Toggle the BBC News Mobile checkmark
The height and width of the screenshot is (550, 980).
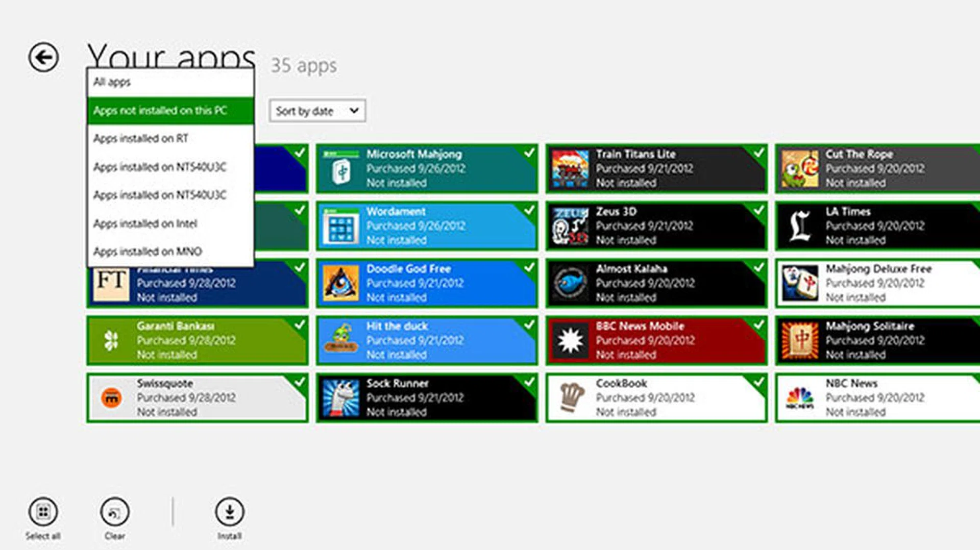click(x=758, y=324)
